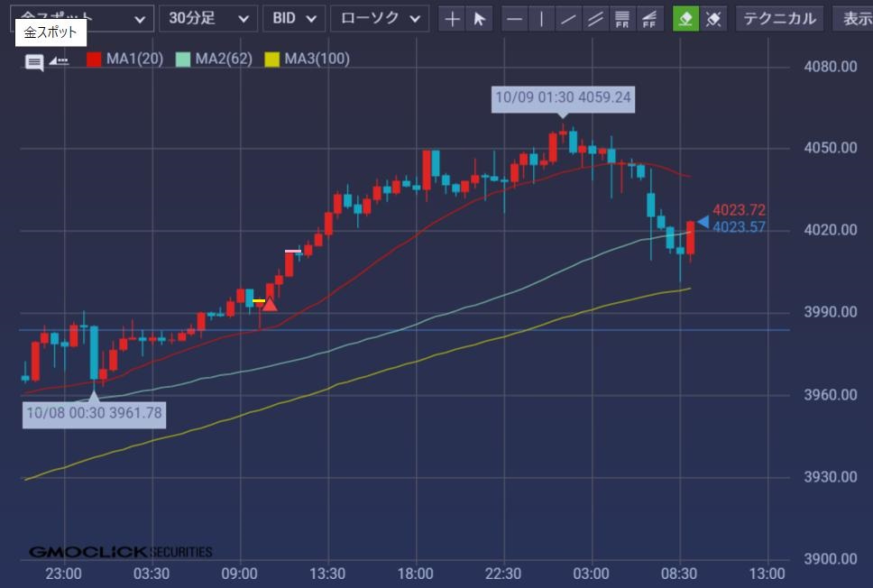This screenshot has height=588, width=873.
Task: Click the 08:30 time axis label
Action: pos(679,574)
